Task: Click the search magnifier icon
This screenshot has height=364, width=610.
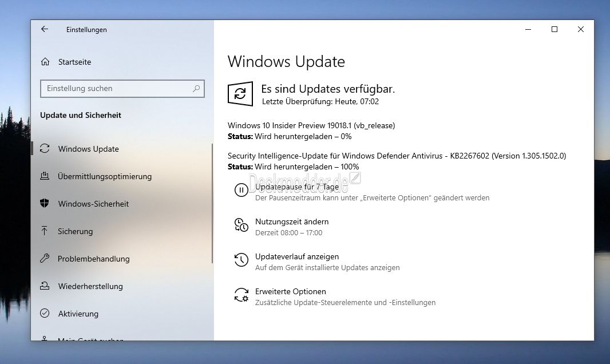Action: (196, 89)
